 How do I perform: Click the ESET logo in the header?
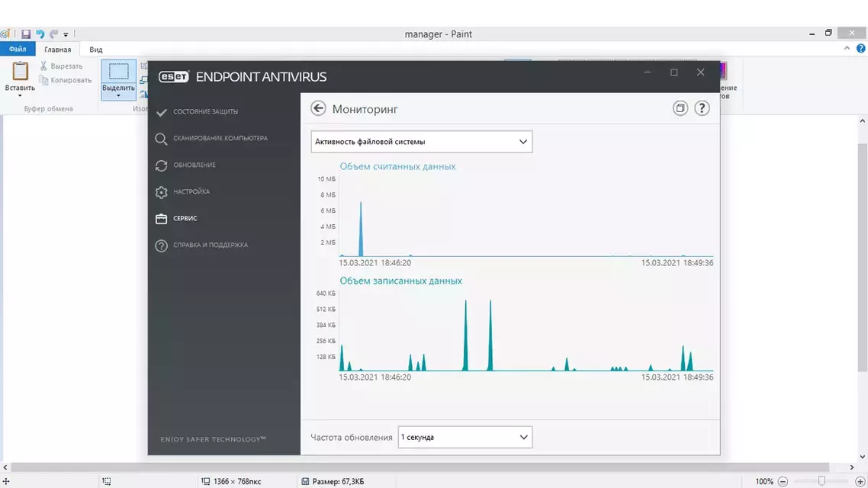tap(174, 77)
